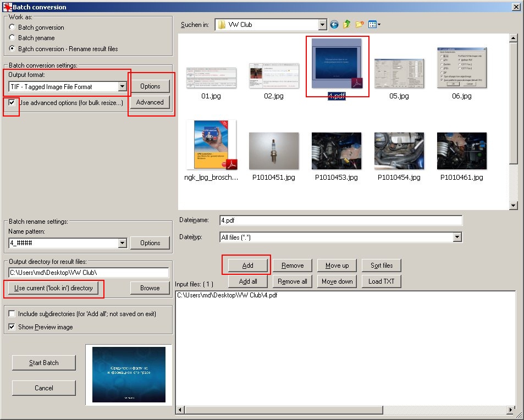Click the Back navigation arrow icon
524x420 pixels.
tap(334, 25)
